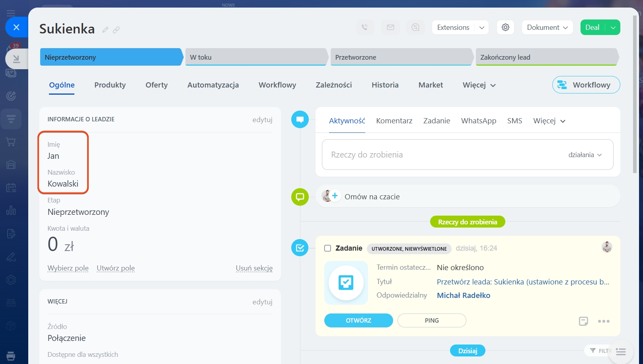Click the pencil icon next to Sukienka
The image size is (643, 364).
point(105,29)
